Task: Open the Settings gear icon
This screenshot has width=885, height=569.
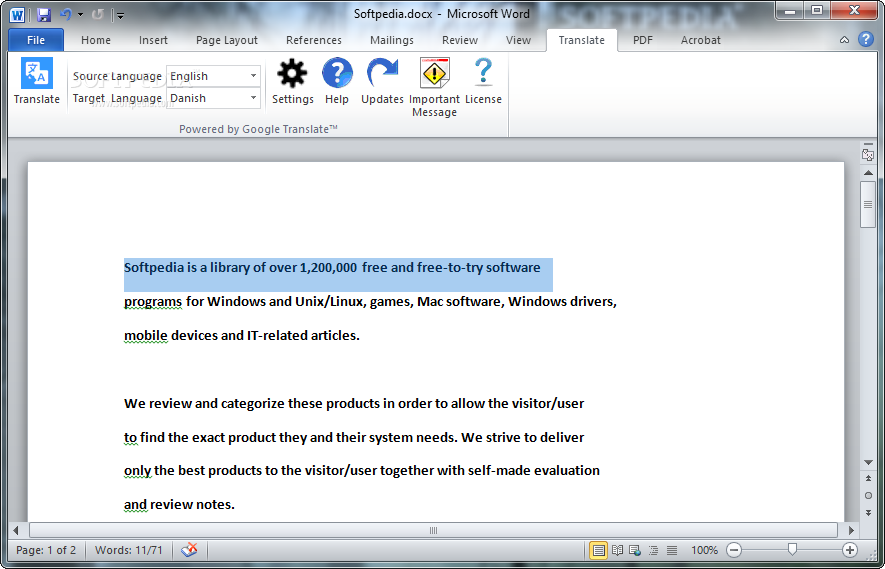Action: click(292, 73)
